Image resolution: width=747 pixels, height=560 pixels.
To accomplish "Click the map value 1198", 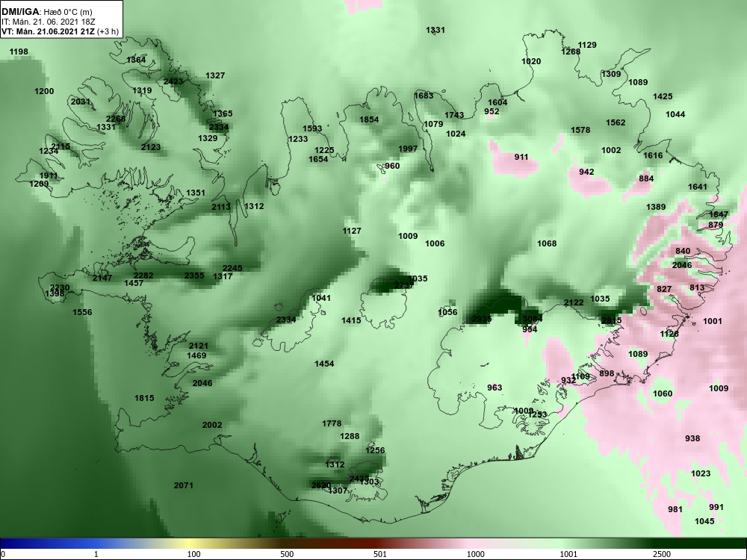I will [19, 52].
